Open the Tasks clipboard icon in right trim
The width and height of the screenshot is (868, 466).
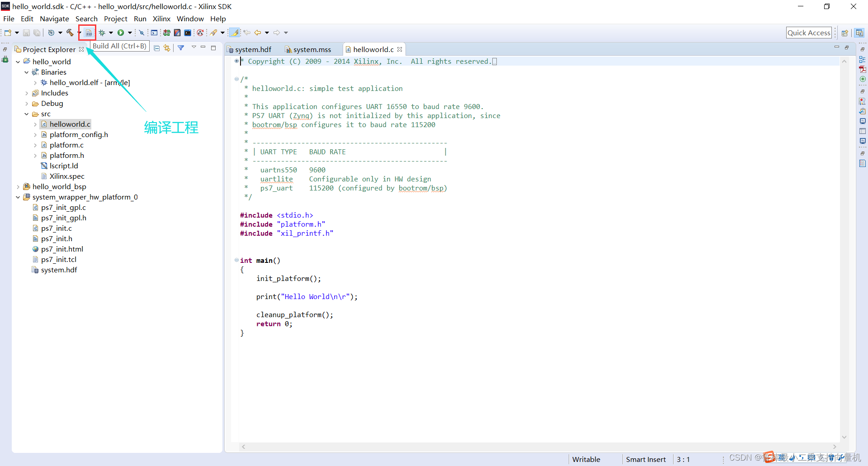pyautogui.click(x=863, y=111)
